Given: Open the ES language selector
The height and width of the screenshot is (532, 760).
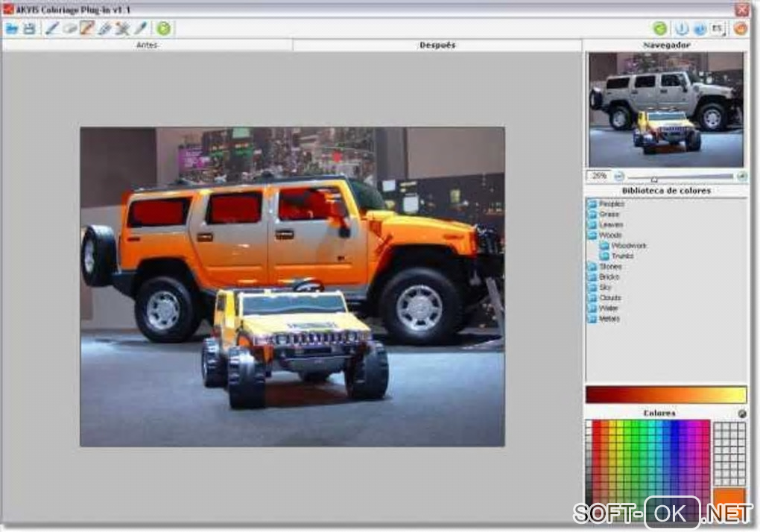Looking at the screenshot, I should point(718,28).
